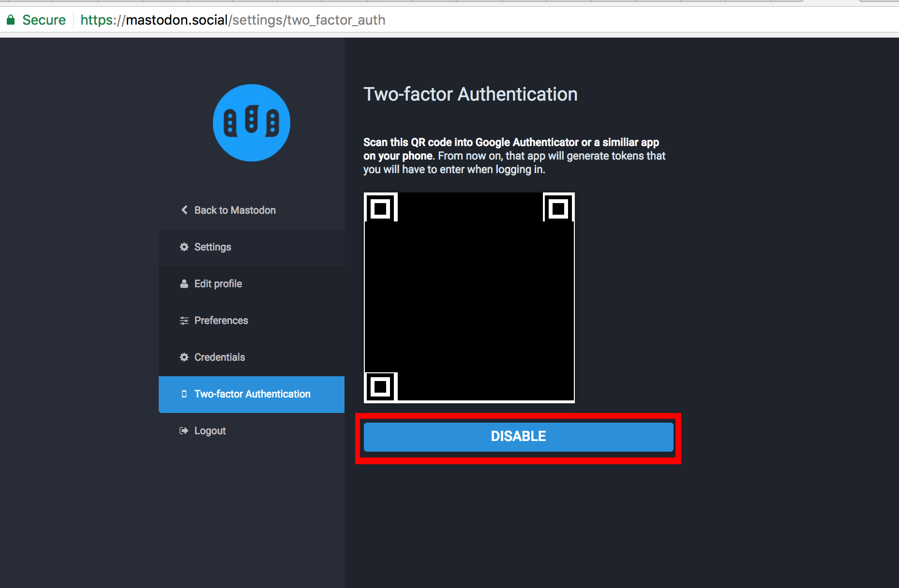
Task: Open the Settings sidebar entry
Action: pyautogui.click(x=212, y=247)
